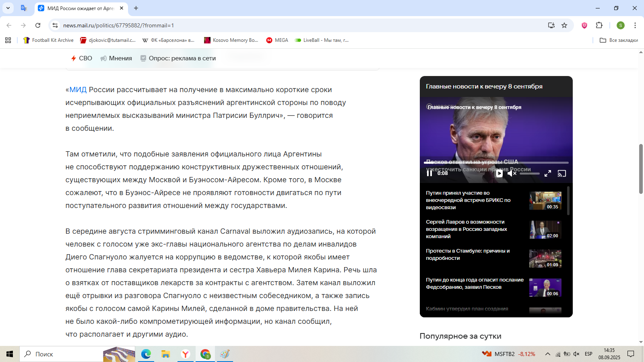This screenshot has height=362, width=644.
Task: Open Kosovo Memory Book bookmark
Action: click(231, 40)
